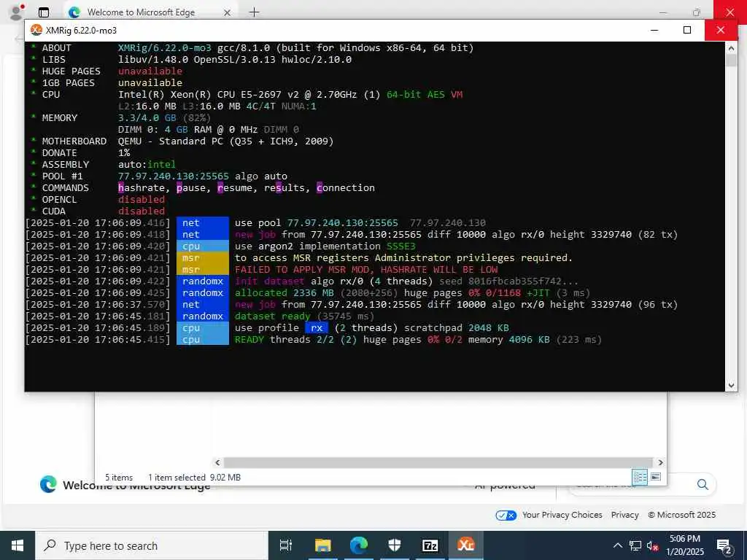Screen dimensions: 747x560
Task: Open the notification center icon
Action: [724, 546]
